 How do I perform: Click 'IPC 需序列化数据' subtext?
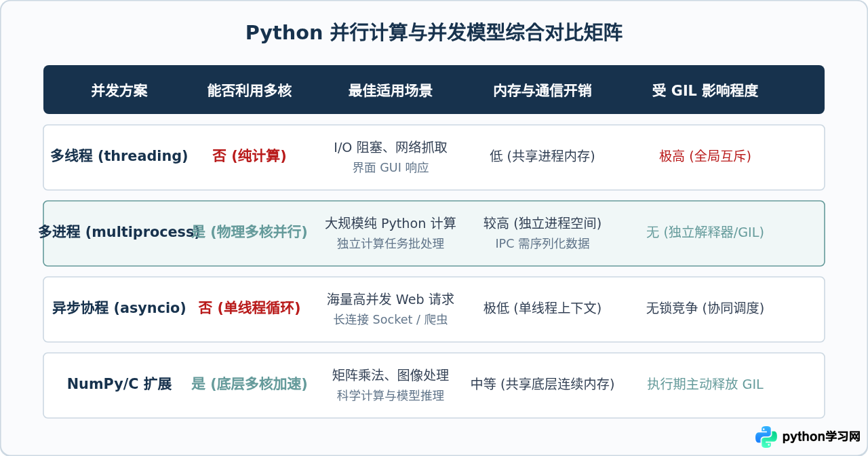[542, 244]
